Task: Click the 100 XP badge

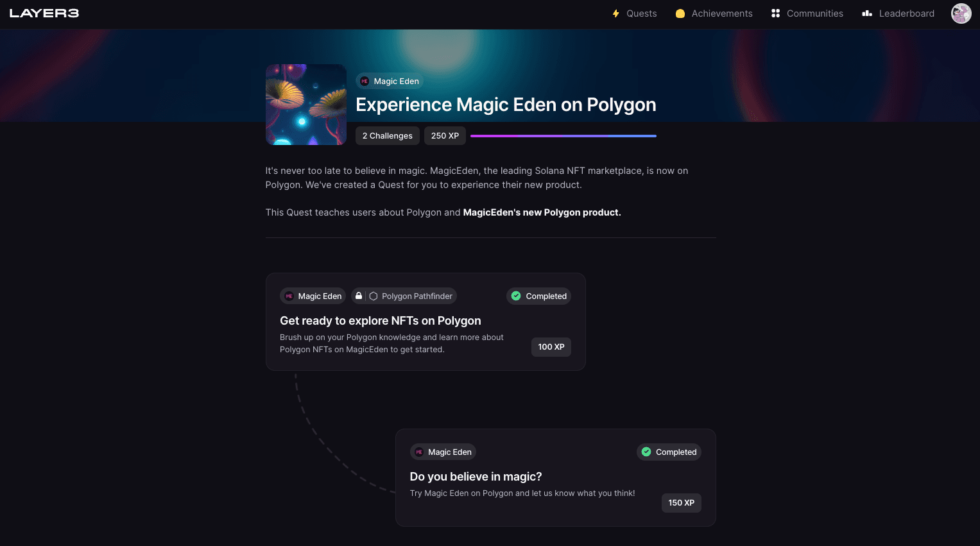Action: click(x=551, y=347)
